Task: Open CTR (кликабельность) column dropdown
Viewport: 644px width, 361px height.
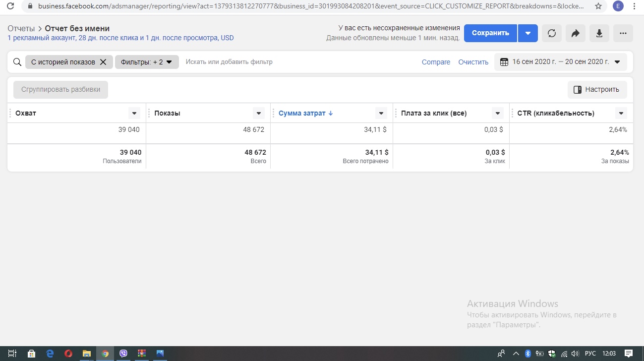Action: click(621, 114)
